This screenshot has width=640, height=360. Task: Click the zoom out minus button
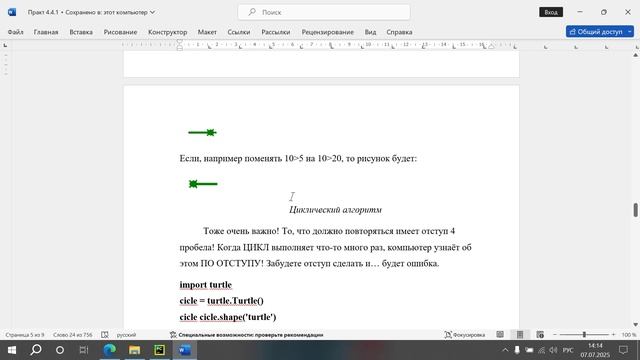pos(555,335)
